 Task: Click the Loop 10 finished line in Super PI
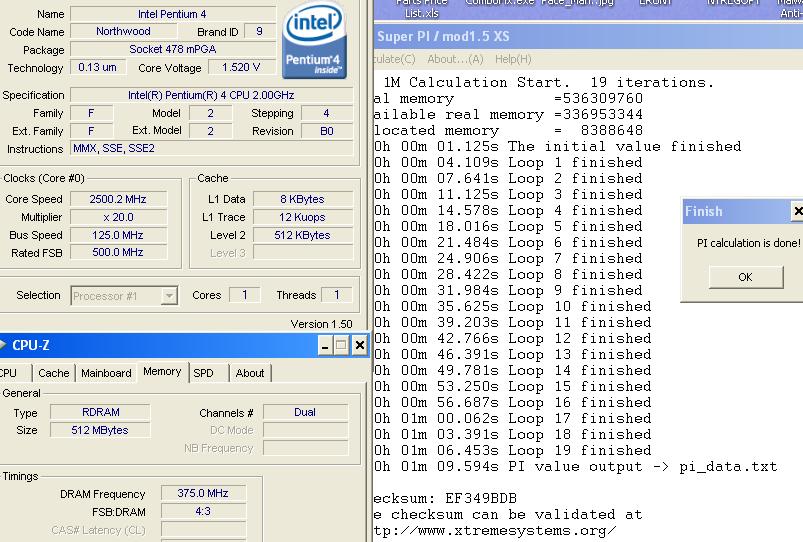click(513, 307)
